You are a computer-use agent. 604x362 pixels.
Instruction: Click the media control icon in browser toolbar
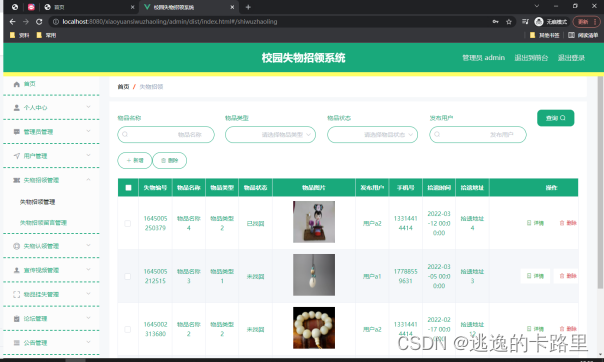525,22
